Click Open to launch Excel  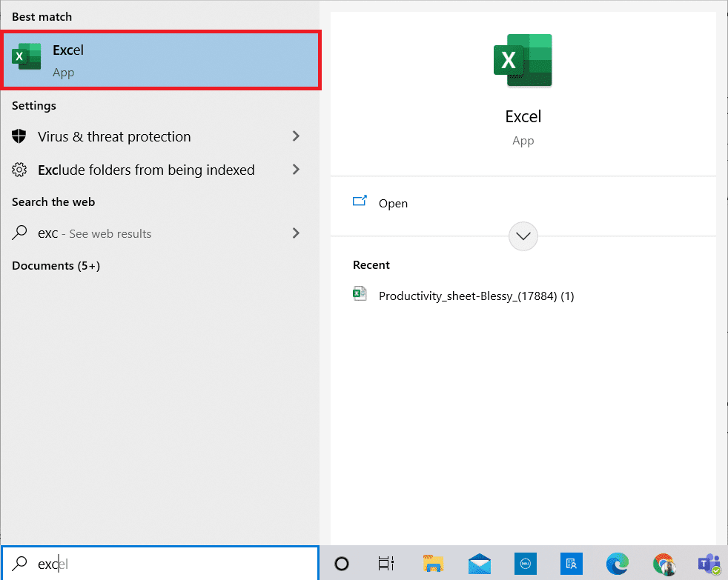pyautogui.click(x=394, y=203)
